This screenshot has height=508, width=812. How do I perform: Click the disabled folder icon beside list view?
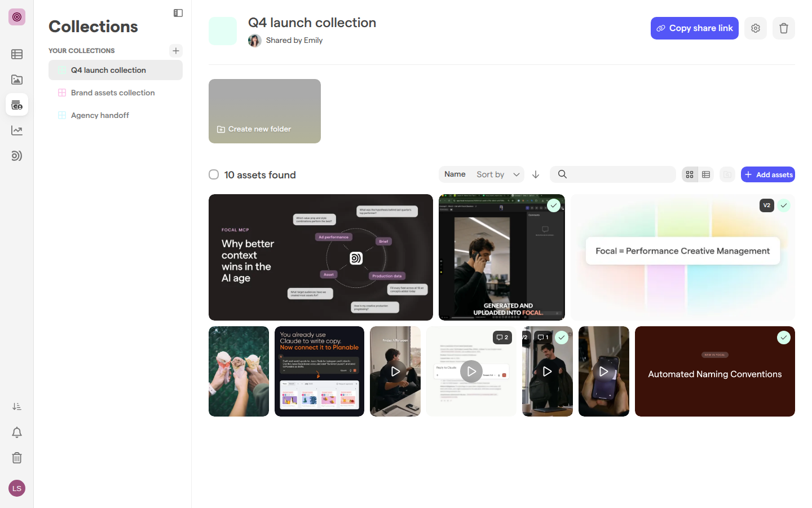(x=727, y=174)
